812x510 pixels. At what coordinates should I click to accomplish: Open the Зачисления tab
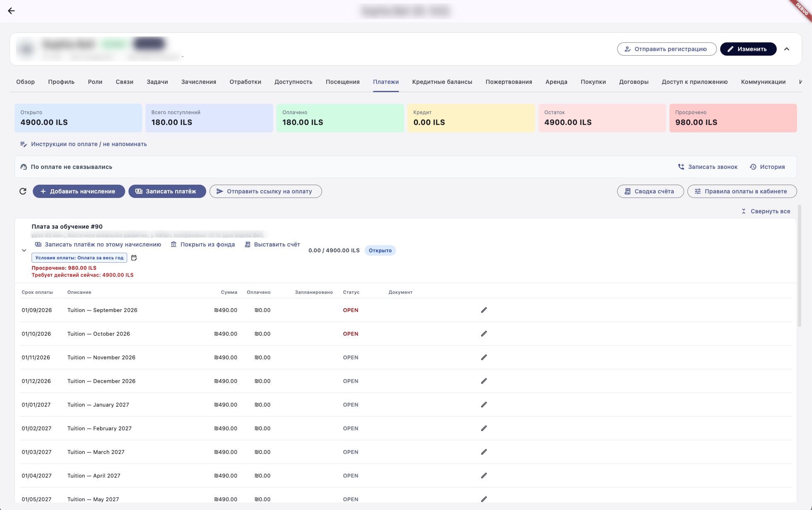tap(199, 82)
